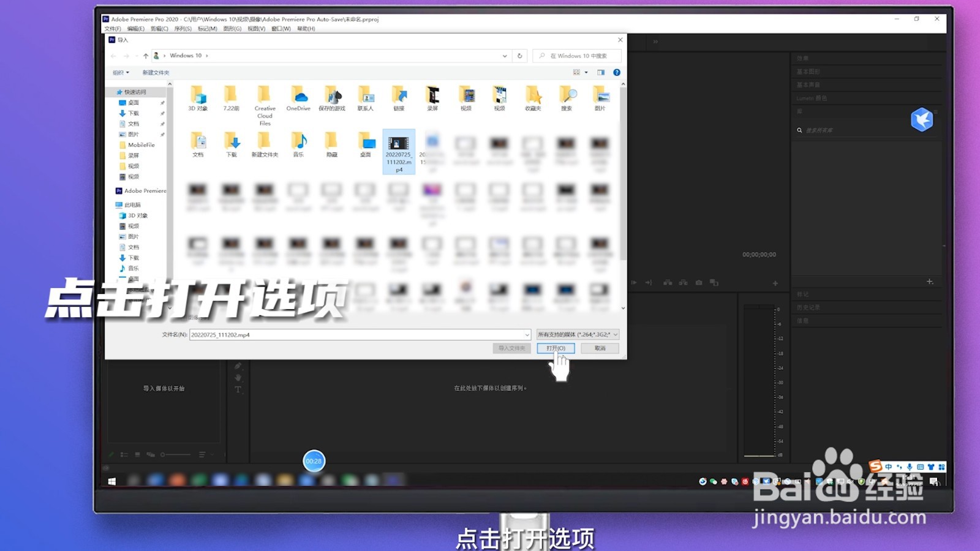Click the 打开(O) button
The height and width of the screenshot is (551, 980).
(554, 348)
